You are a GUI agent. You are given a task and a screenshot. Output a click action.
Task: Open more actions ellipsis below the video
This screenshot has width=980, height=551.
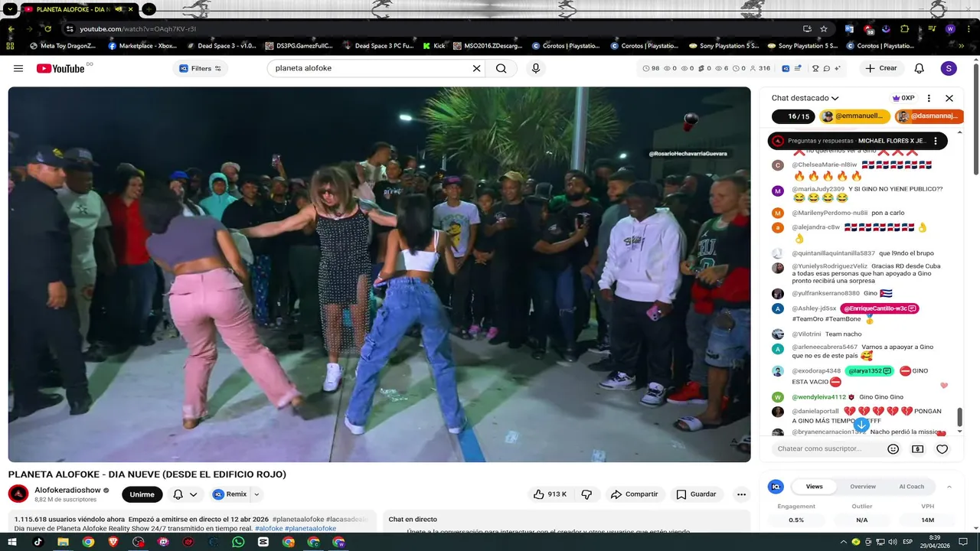click(741, 494)
